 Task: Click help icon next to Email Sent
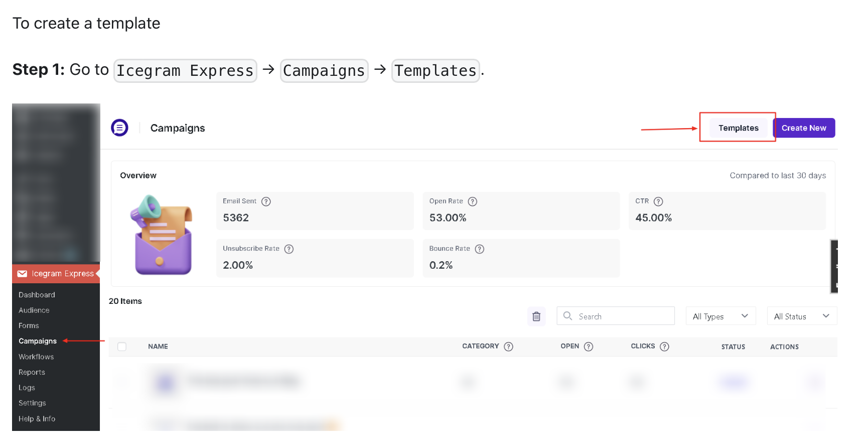point(266,201)
